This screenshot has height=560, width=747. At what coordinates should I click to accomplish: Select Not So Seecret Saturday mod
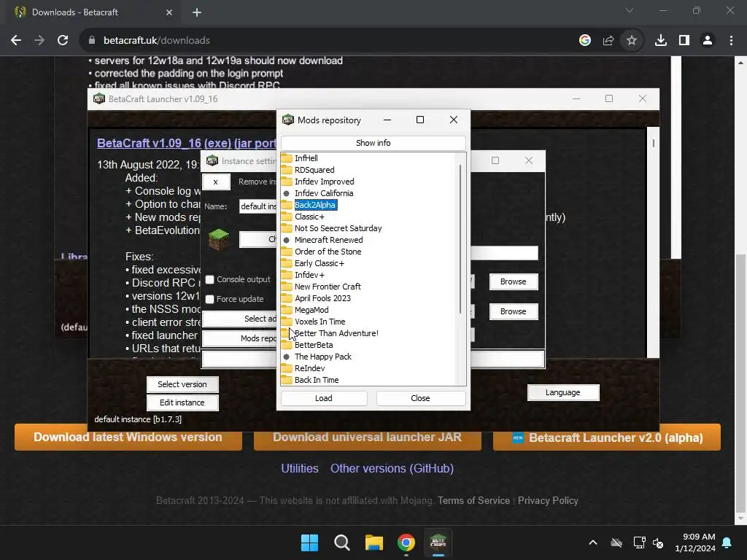[338, 228]
